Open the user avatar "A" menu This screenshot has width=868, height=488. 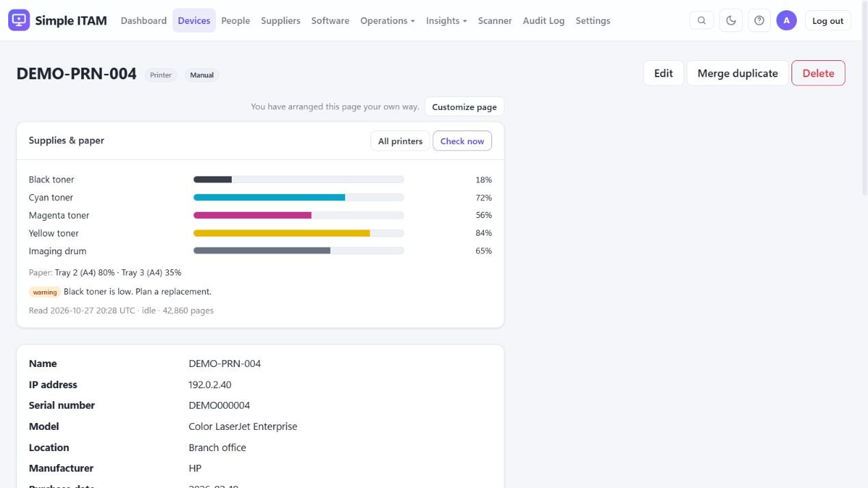coord(787,21)
